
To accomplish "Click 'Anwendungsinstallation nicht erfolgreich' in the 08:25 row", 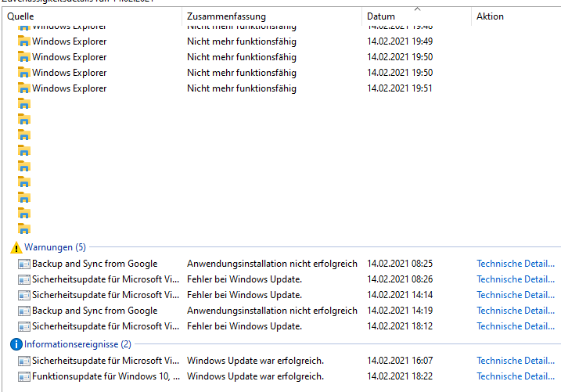I will click(272, 264).
